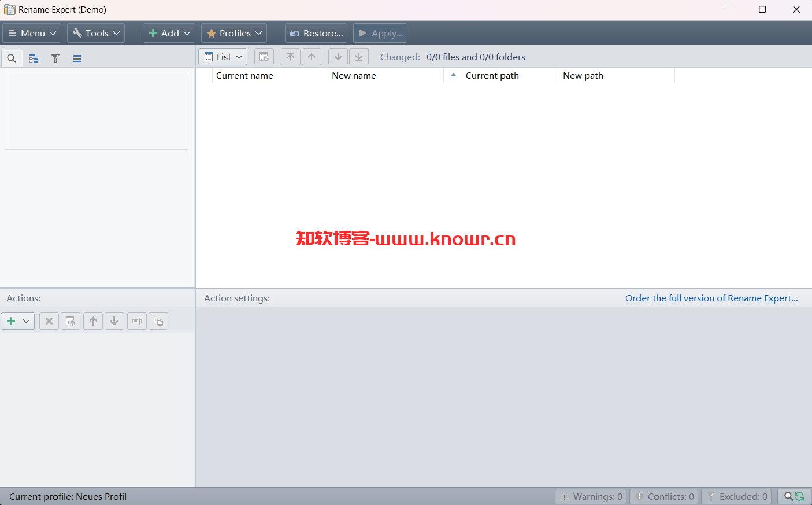Viewport: 812px width, 505px height.
Task: Sort by the New path column header
Action: [617, 76]
